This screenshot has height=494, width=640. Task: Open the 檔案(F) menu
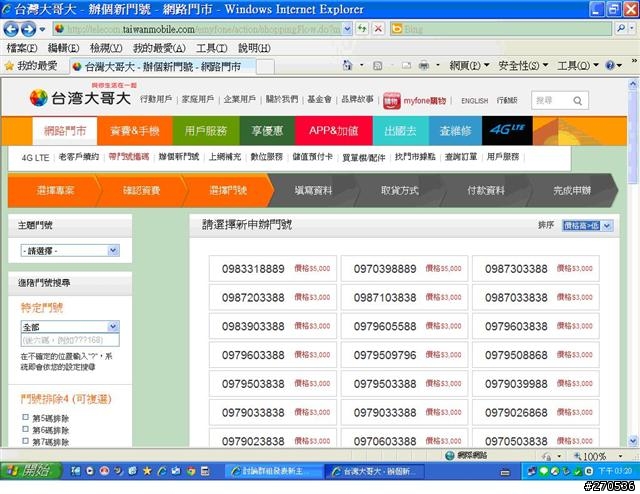[x=22, y=48]
